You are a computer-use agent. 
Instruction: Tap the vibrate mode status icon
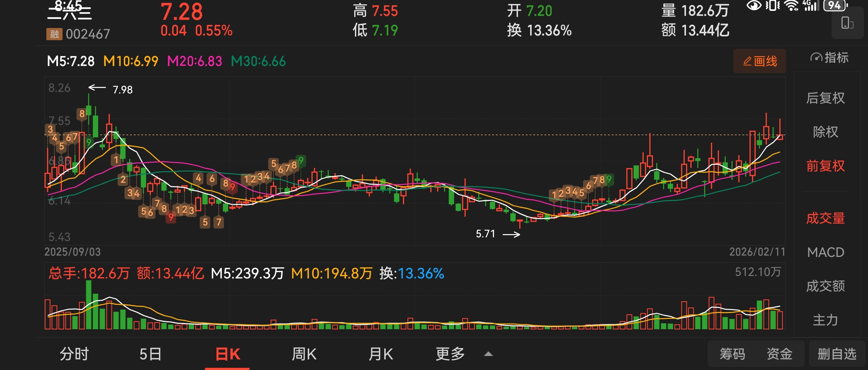(772, 6)
